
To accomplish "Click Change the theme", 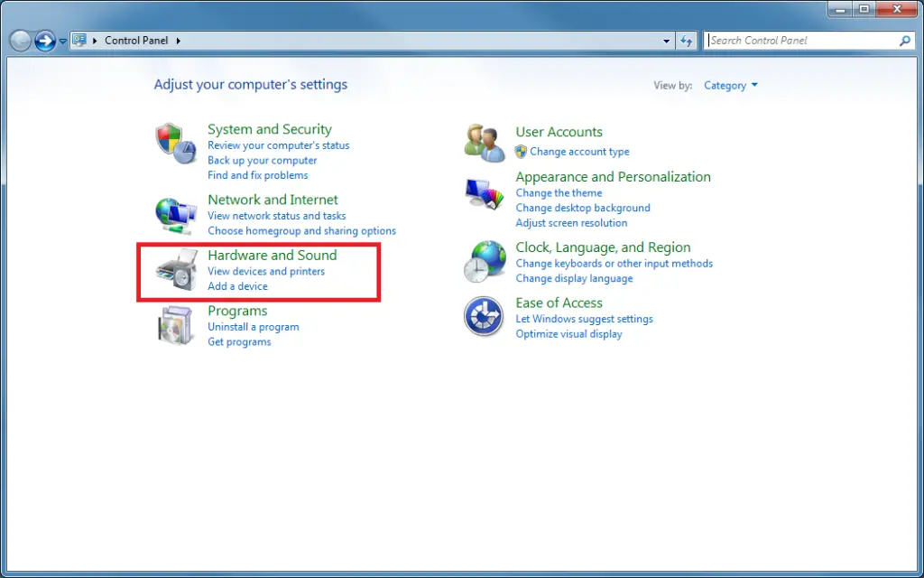I will pos(559,193).
